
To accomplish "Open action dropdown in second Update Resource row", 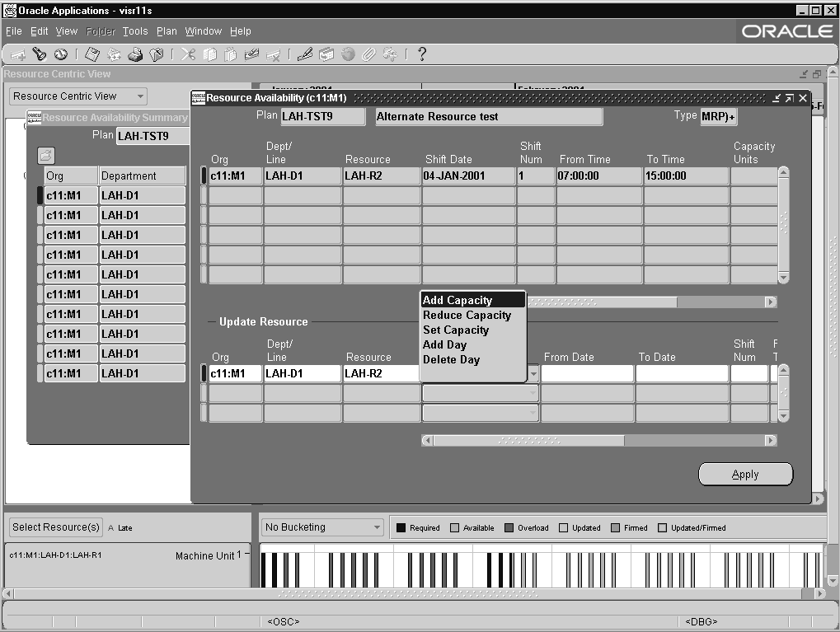I will tap(533, 393).
